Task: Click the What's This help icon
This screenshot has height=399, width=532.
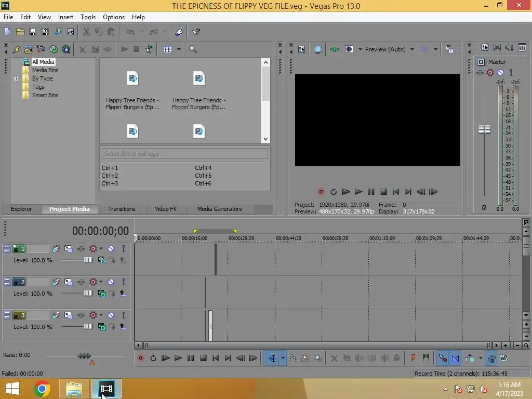Action: (x=196, y=32)
